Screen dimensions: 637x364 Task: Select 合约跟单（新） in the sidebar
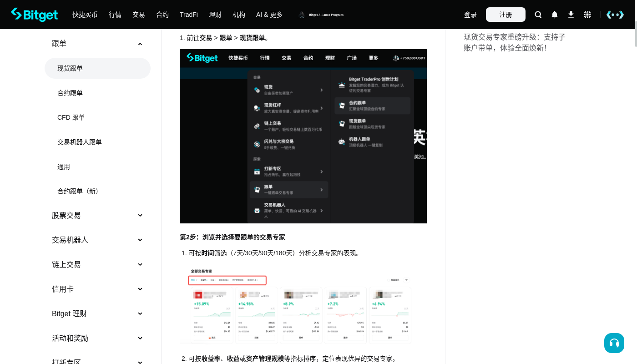80,191
